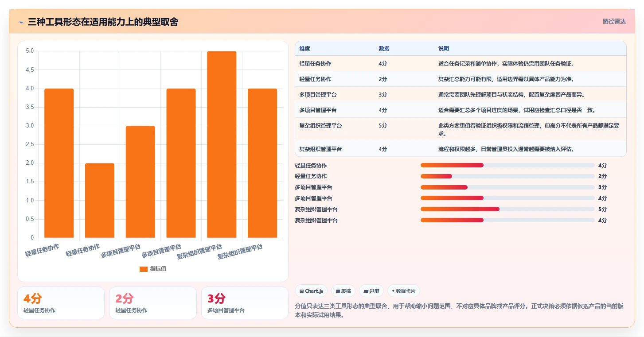Click the shortest chart bar at 2.0
This screenshot has width=644, height=337.
tap(100, 201)
